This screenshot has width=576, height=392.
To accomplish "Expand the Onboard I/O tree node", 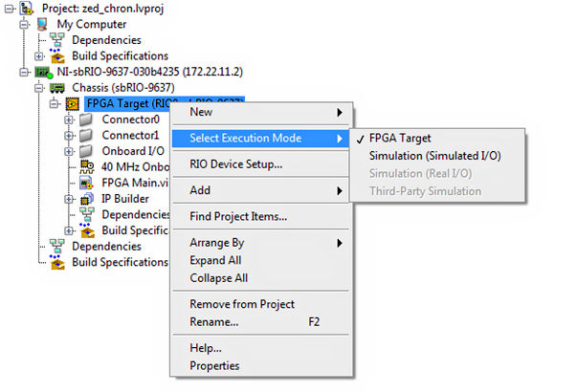I will click(70, 151).
